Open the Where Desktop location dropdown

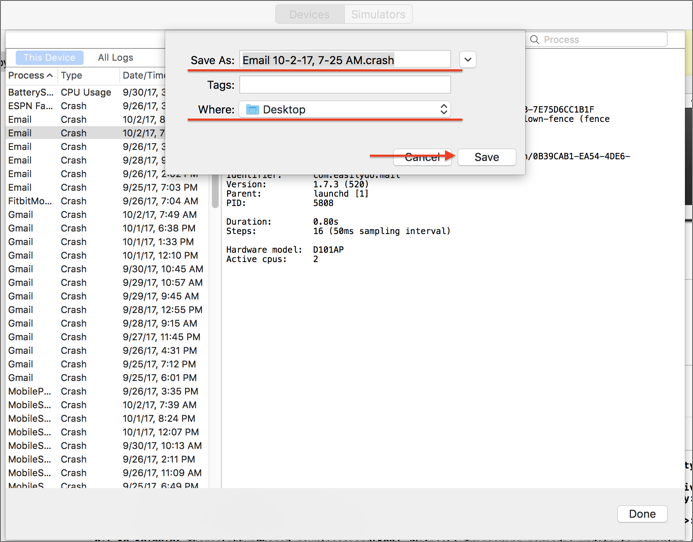pos(345,109)
